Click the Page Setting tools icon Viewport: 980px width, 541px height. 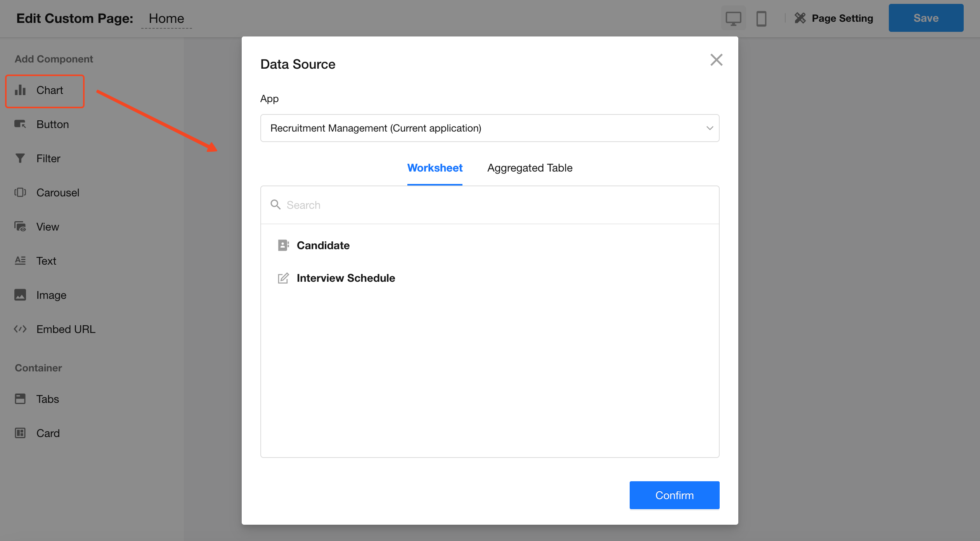tap(800, 18)
